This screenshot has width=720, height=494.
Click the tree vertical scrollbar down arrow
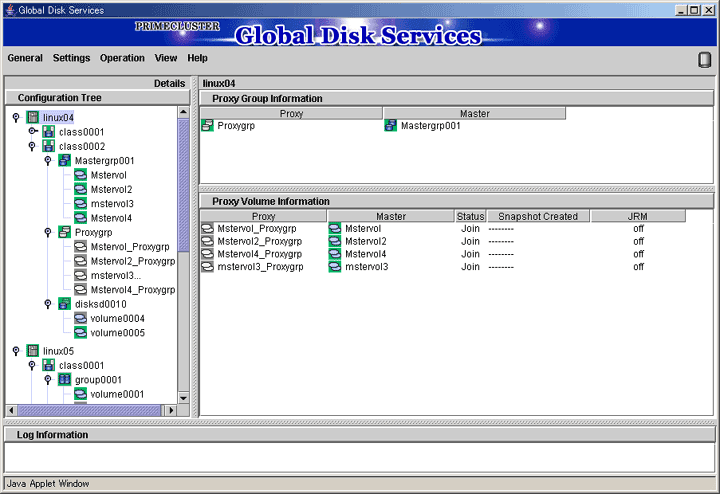coord(183,398)
